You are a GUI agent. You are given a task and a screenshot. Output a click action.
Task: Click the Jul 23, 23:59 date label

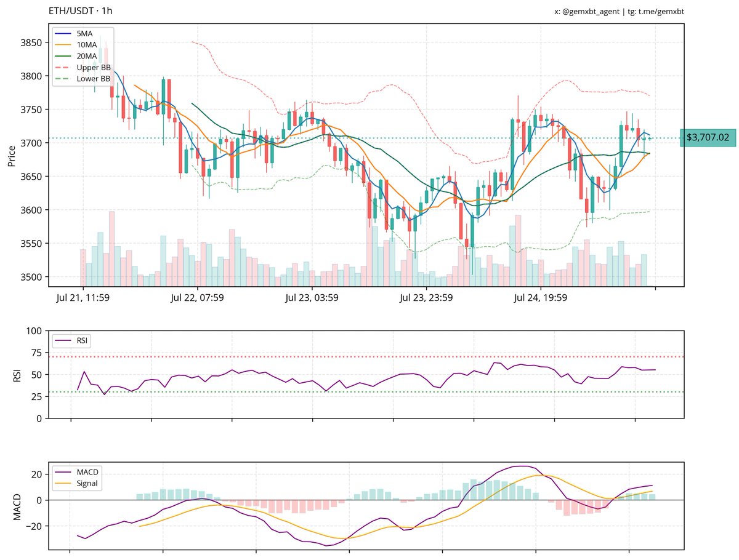[x=426, y=298]
